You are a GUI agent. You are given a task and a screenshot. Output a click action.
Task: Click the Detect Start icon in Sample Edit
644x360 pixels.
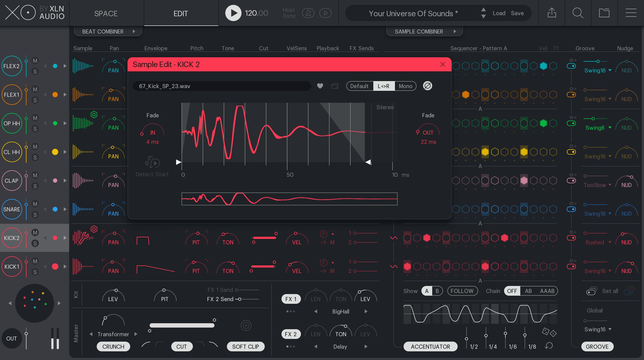[152, 163]
